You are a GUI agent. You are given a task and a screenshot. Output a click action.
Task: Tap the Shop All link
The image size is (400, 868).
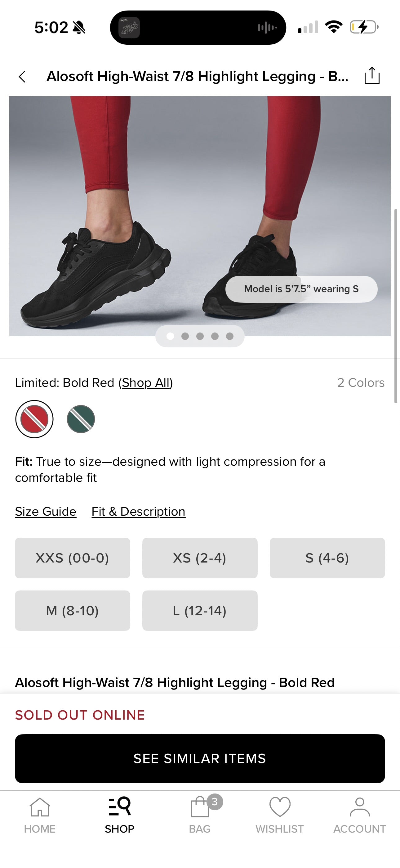click(146, 383)
